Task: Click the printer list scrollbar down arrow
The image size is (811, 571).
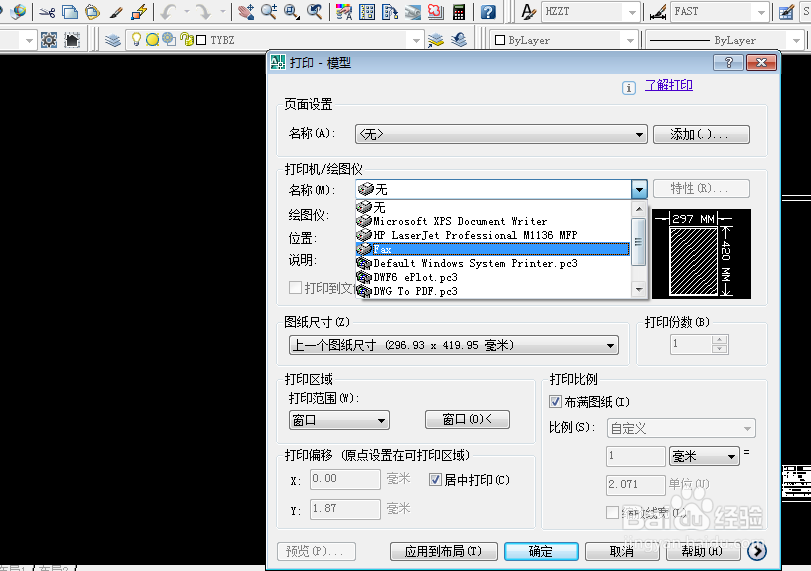Action: tap(639, 290)
